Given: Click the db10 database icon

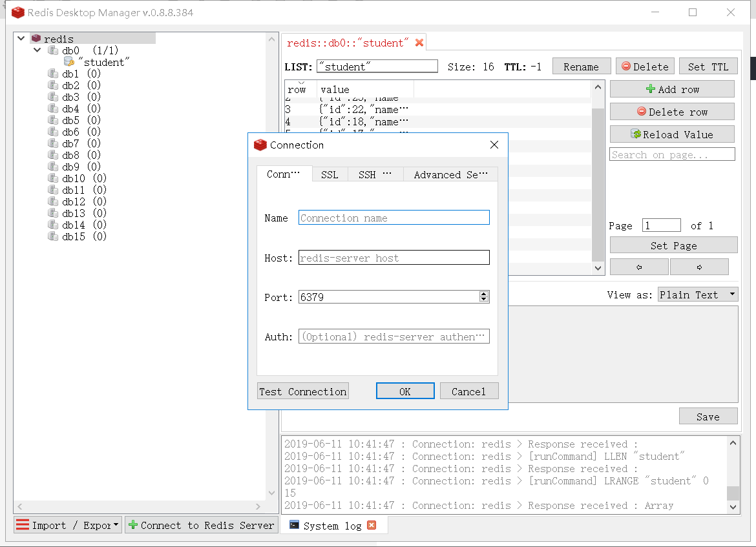Looking at the screenshot, I should click(x=53, y=178).
